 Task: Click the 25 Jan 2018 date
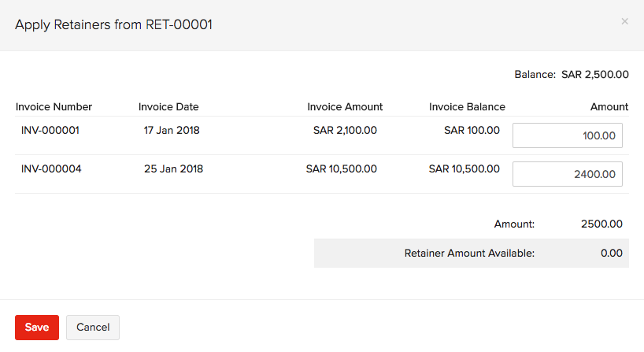click(173, 169)
